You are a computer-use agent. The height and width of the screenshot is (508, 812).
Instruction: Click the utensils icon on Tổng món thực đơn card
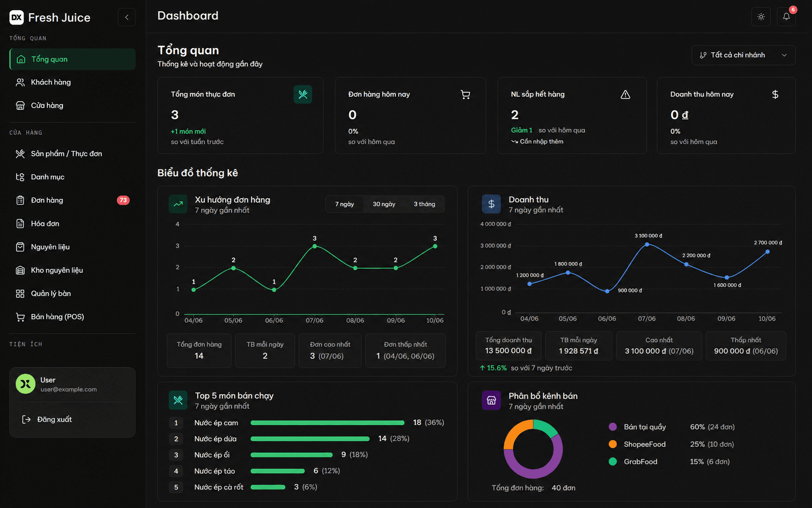303,94
